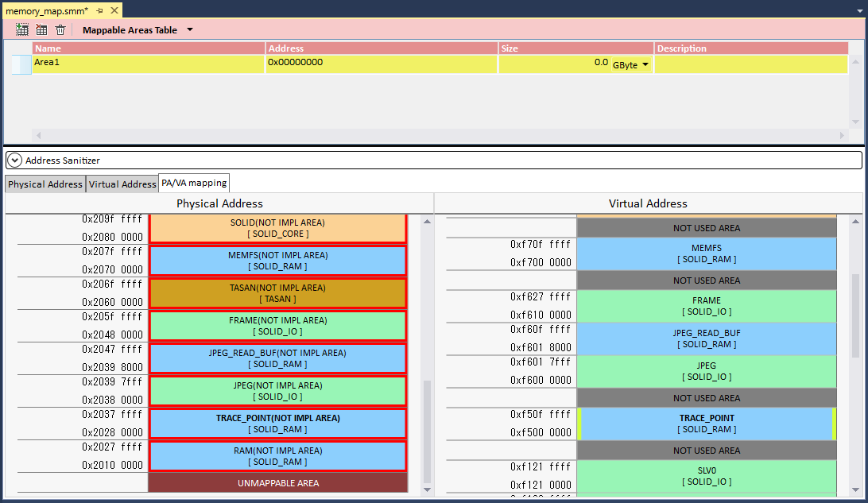The height and width of the screenshot is (503, 868).
Task: Select the TASAN physical memory block
Action: 277,293
